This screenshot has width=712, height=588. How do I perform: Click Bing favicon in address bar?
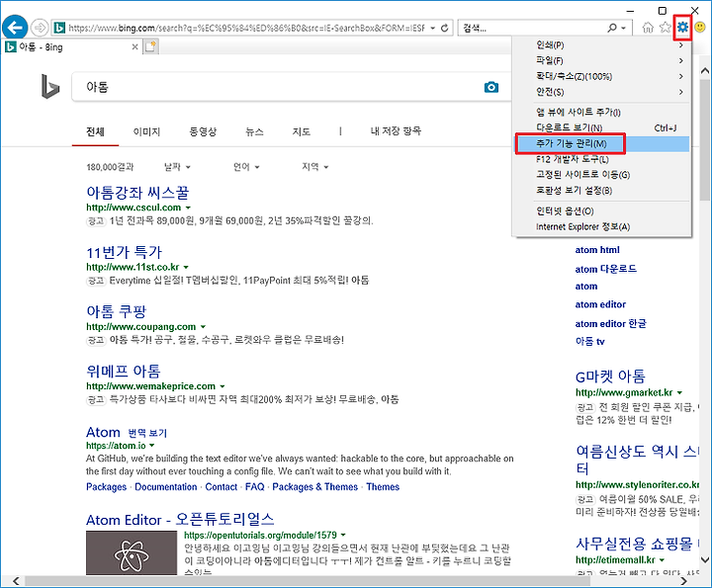pos(59,28)
